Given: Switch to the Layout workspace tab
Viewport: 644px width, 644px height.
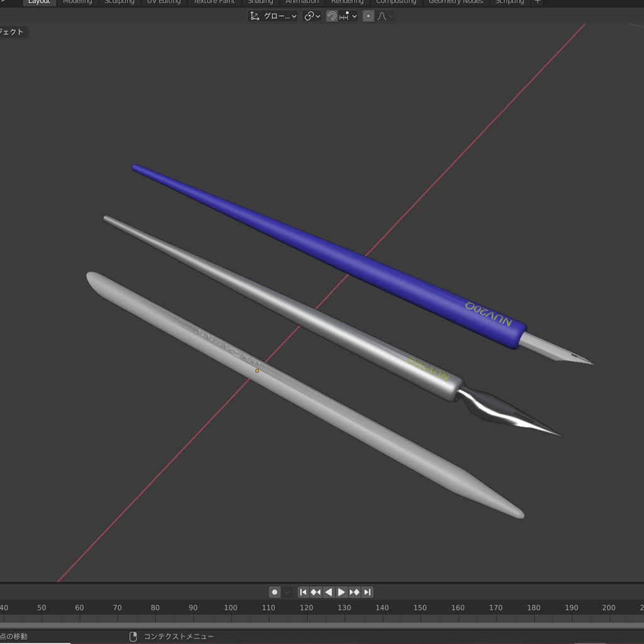Looking at the screenshot, I should pyautogui.click(x=39, y=2).
